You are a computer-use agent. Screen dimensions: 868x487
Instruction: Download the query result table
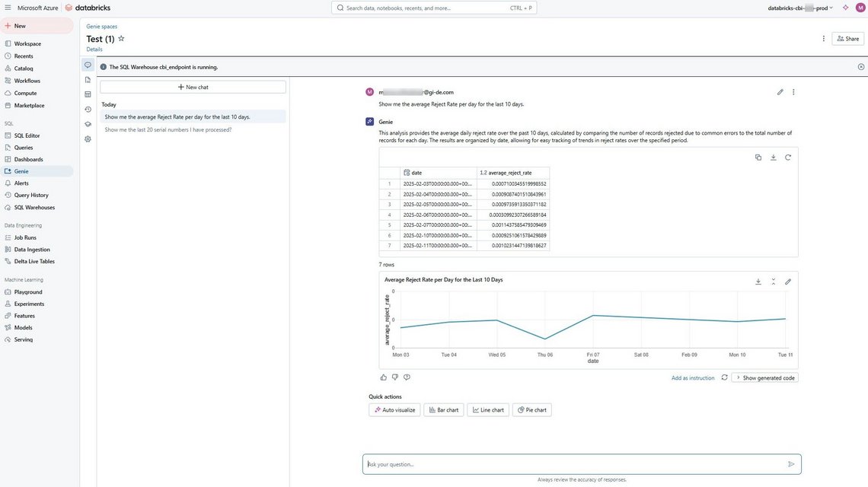click(773, 158)
